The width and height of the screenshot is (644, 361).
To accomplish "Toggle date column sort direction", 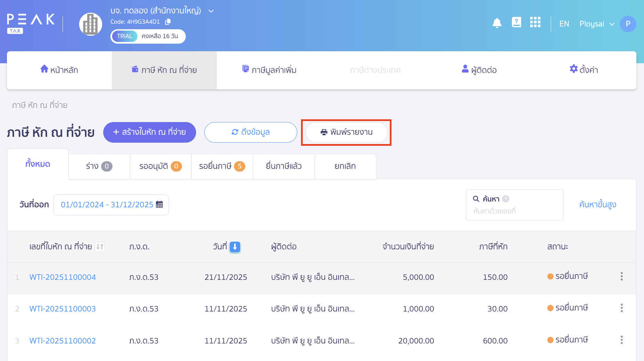I will click(x=235, y=247).
